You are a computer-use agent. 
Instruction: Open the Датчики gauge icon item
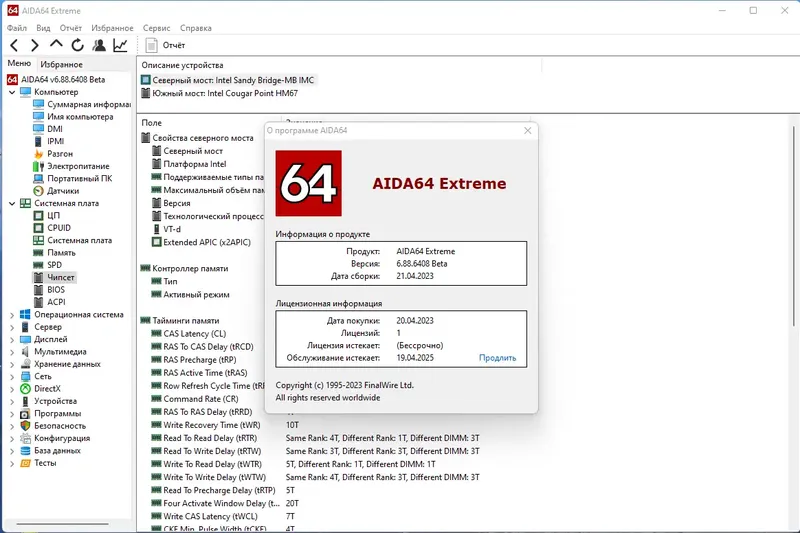(38, 191)
